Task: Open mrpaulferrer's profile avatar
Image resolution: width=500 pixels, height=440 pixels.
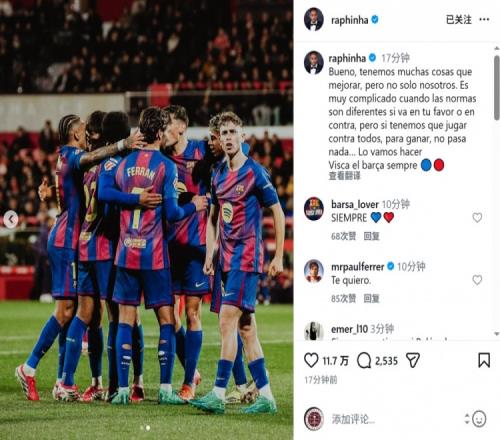Action: pyautogui.click(x=314, y=271)
